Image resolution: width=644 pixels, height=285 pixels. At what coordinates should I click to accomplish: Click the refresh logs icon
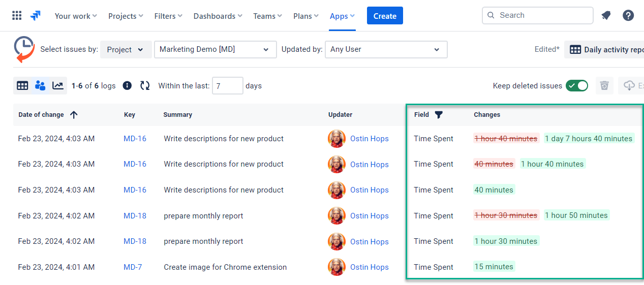[145, 86]
